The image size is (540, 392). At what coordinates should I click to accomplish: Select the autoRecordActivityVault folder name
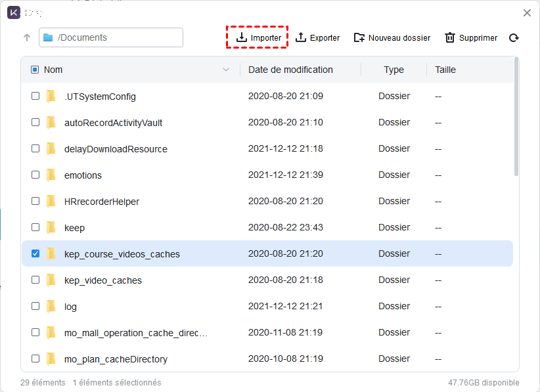pyautogui.click(x=113, y=123)
